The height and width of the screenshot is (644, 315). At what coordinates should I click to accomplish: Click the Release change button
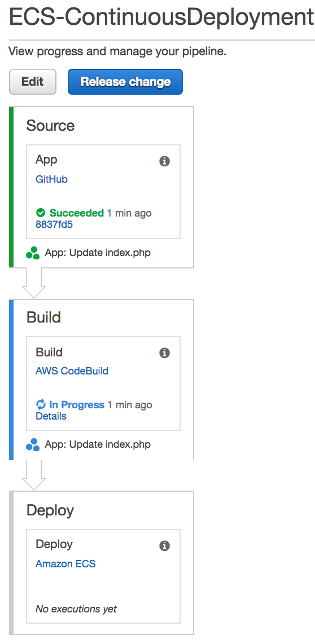tap(125, 81)
